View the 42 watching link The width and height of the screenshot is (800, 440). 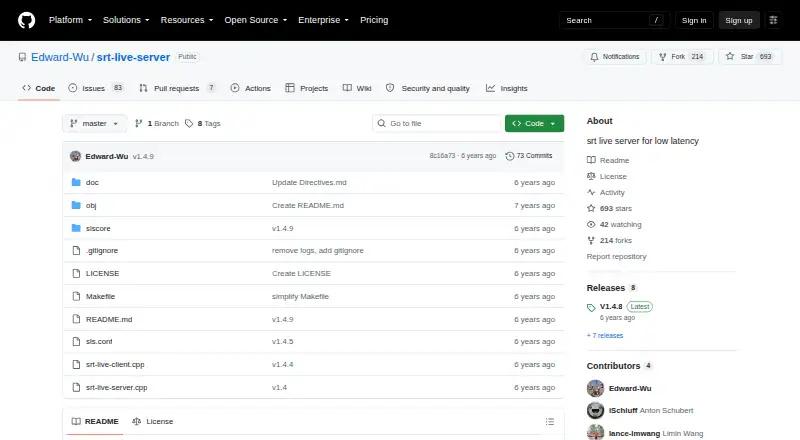click(x=614, y=225)
